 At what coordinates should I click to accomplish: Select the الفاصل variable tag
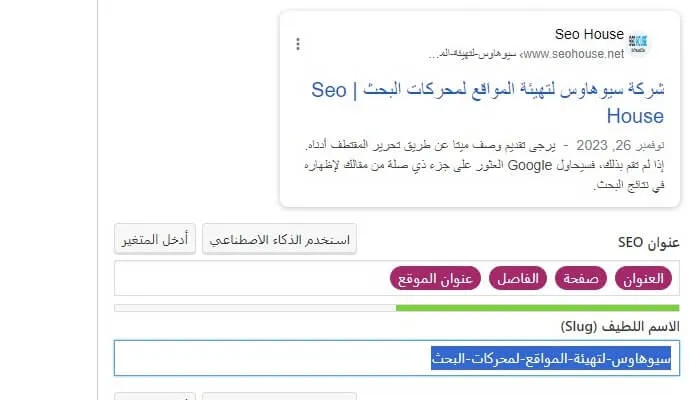[x=518, y=278]
